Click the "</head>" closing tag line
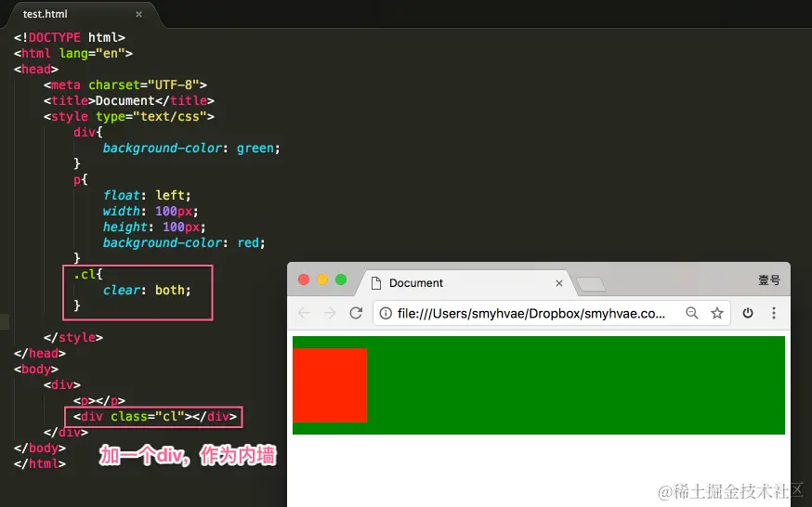812x507 pixels. tap(40, 353)
